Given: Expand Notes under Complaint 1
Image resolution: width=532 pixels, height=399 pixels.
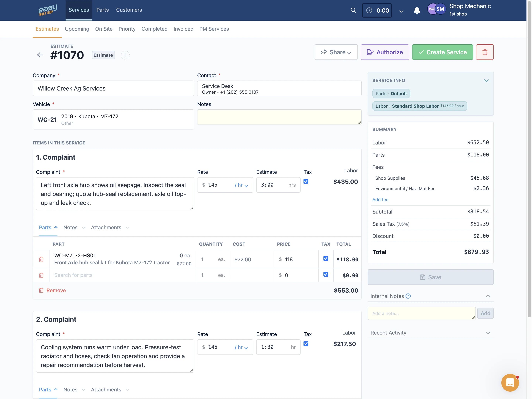Looking at the screenshot, I should click(74, 228).
